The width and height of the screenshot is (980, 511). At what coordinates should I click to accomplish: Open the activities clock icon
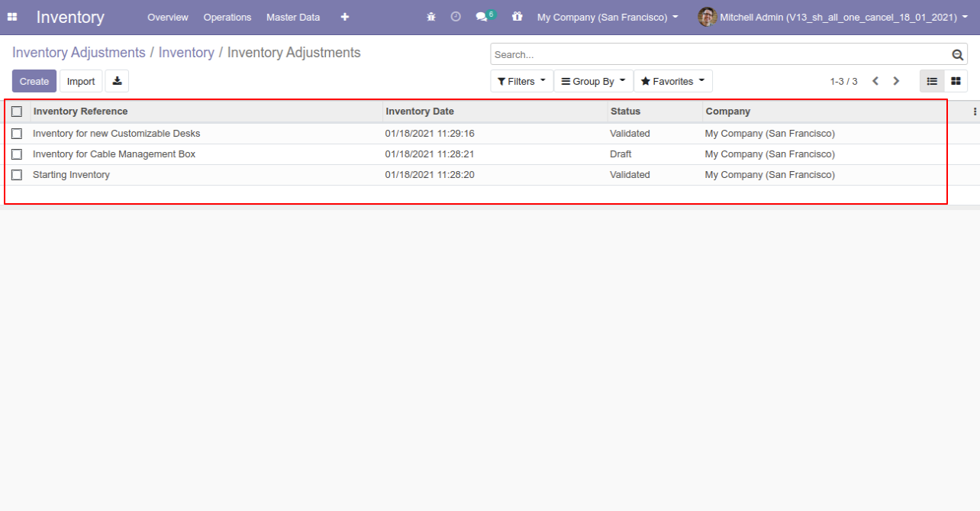pyautogui.click(x=456, y=17)
